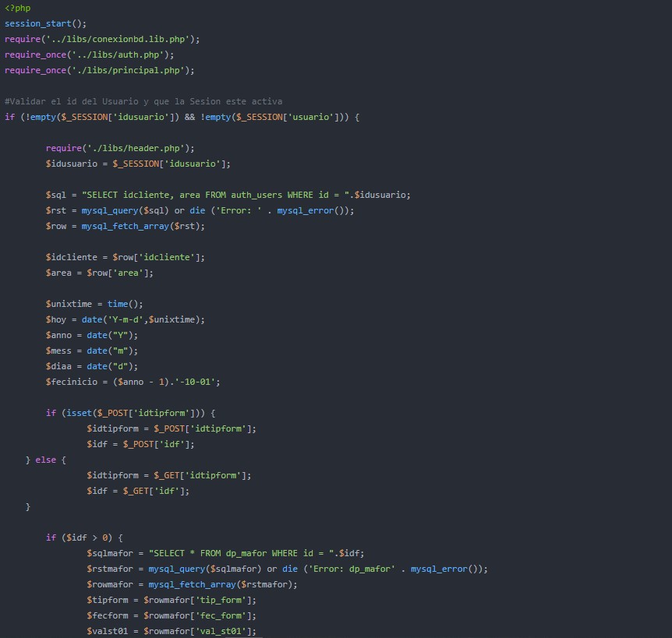Click the $rstmafor = mysql_query line
The height and width of the screenshot is (638, 672).
tap(287, 569)
